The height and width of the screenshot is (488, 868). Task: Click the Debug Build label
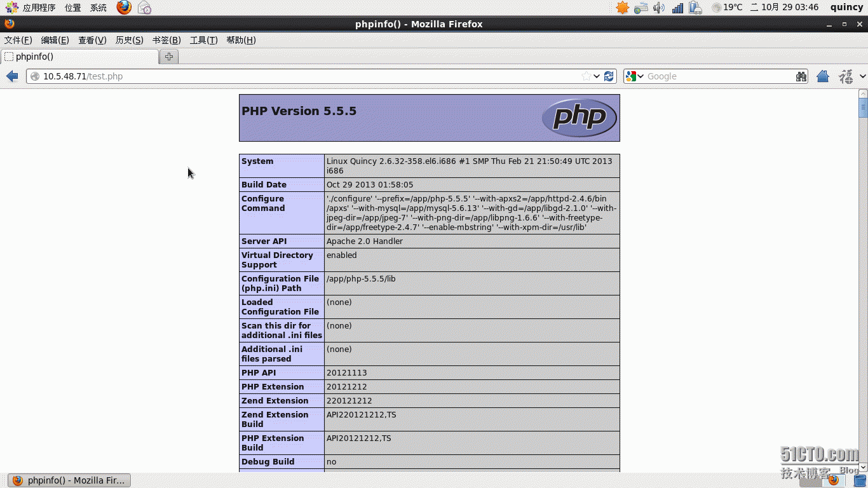(268, 462)
